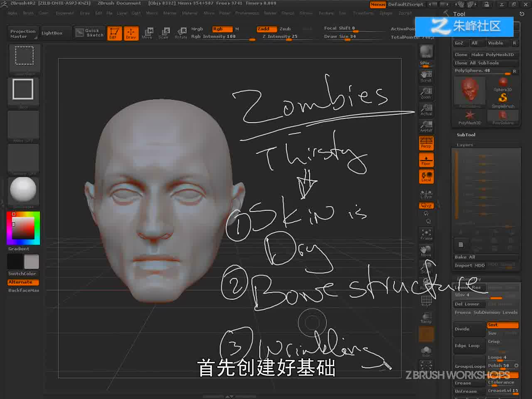Open Projection Master
Image resolution: width=532 pixels, height=399 pixels.
coord(23,34)
